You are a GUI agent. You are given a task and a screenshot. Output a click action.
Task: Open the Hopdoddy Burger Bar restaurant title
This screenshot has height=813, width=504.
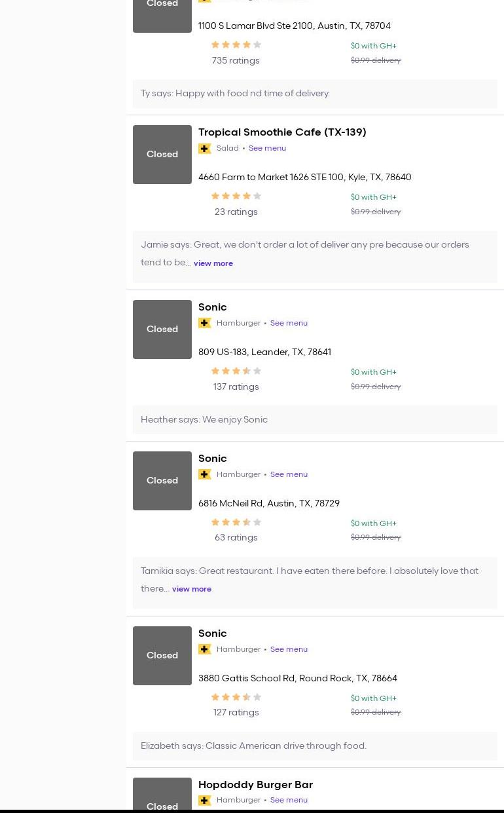pyautogui.click(x=255, y=784)
